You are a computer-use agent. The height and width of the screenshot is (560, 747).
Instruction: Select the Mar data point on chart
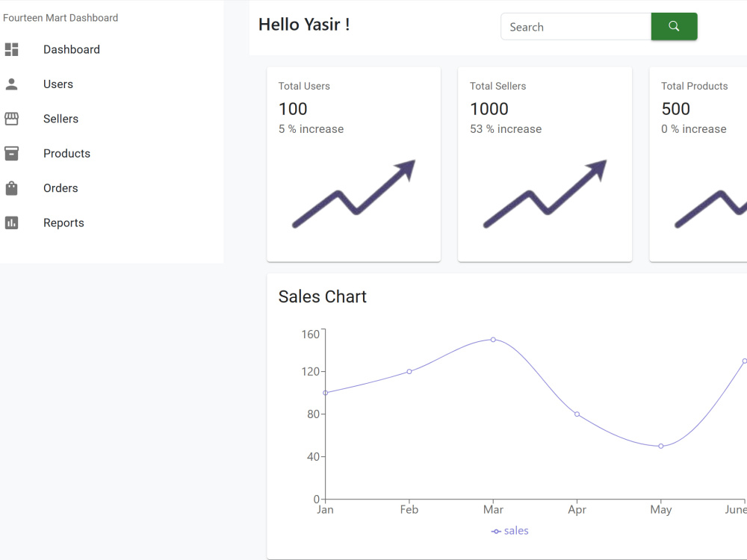pyautogui.click(x=493, y=340)
